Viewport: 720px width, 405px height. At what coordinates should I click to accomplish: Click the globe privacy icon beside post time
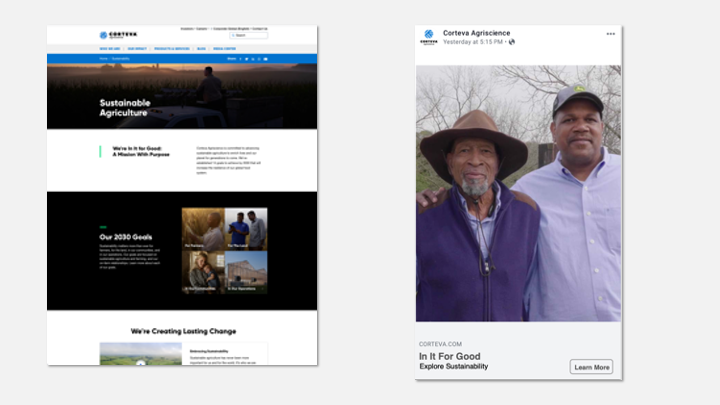click(x=512, y=42)
